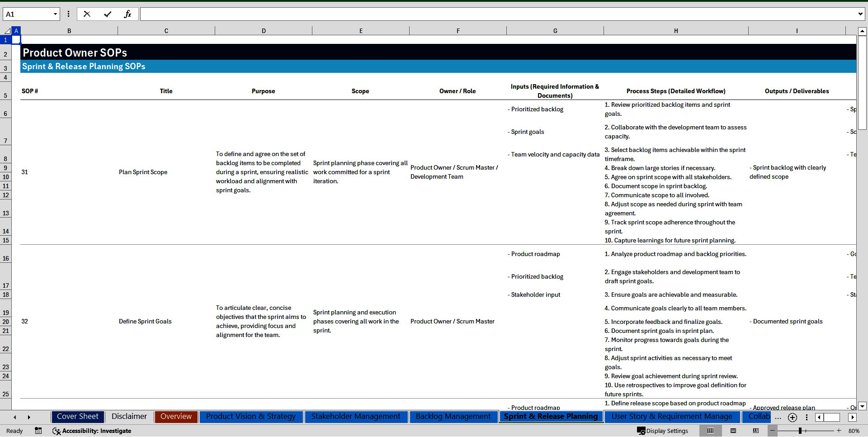The height and width of the screenshot is (437, 868).
Task: Select the Page Layout view icon
Action: [733, 431]
